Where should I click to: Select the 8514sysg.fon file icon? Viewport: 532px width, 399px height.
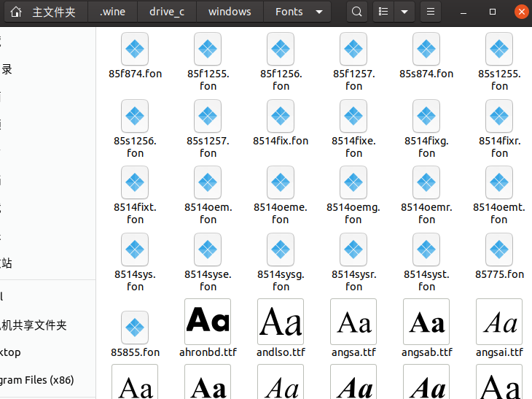[281, 249]
